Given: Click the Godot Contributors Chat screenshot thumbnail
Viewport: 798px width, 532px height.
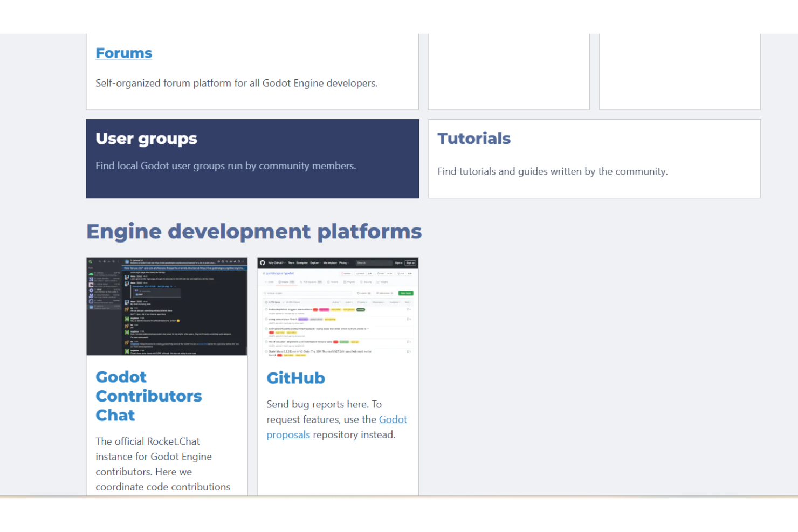Looking at the screenshot, I should click(x=167, y=306).
